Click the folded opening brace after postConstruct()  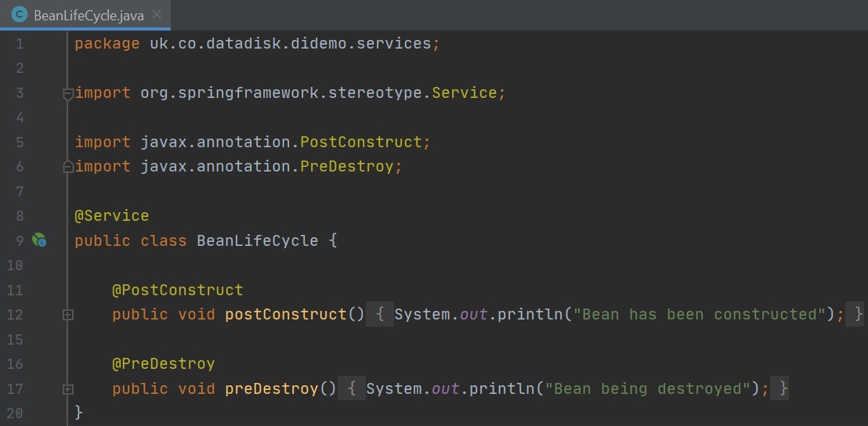pos(379,315)
